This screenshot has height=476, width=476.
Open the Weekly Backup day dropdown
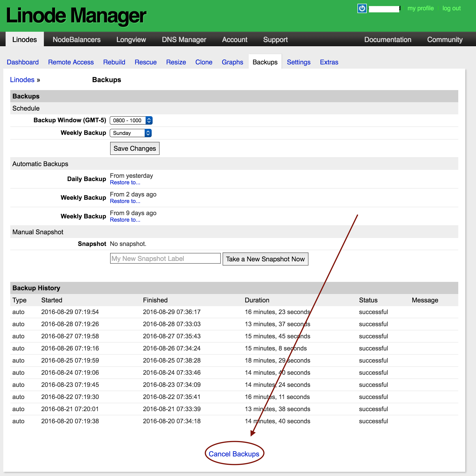tap(131, 133)
